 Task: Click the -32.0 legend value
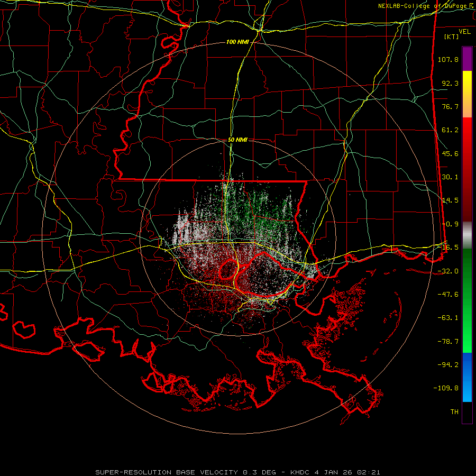(x=448, y=271)
